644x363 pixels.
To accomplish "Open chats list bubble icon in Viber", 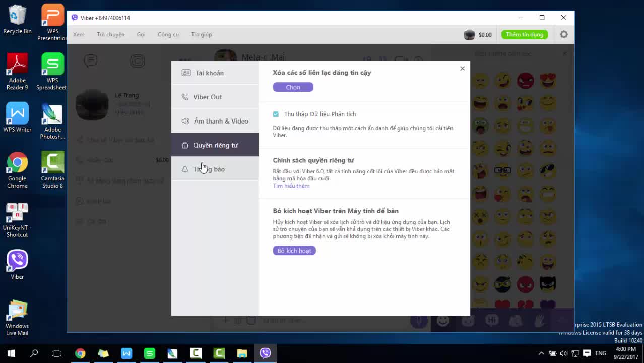I will pyautogui.click(x=91, y=61).
